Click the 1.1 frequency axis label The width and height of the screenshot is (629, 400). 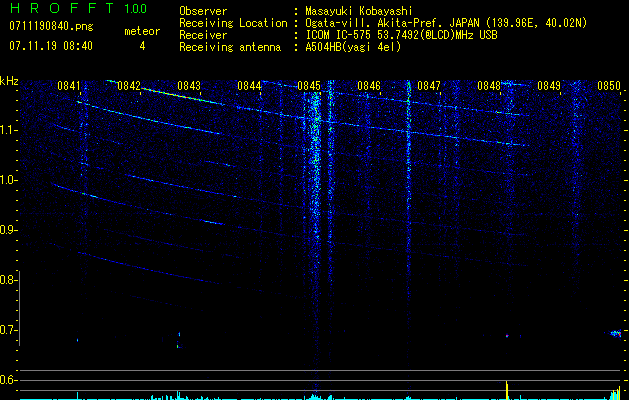[8, 130]
